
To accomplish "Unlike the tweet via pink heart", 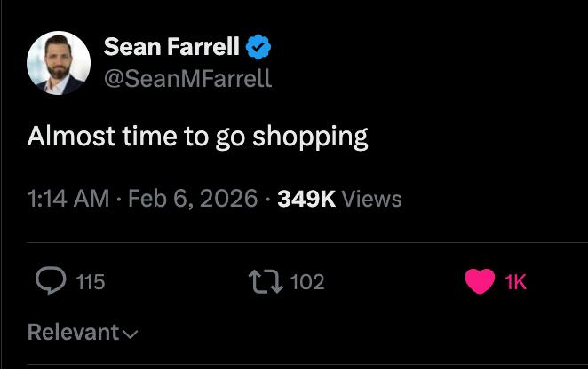I will tap(480, 282).
